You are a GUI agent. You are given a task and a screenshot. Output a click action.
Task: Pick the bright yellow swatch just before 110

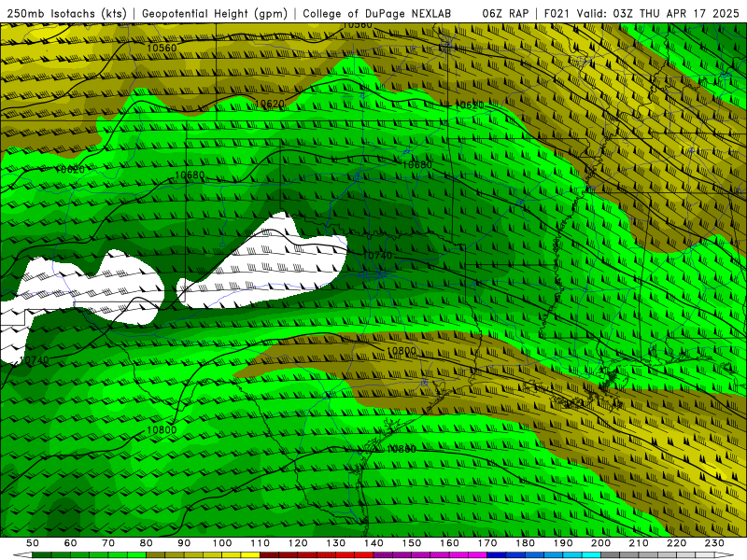pos(250,555)
